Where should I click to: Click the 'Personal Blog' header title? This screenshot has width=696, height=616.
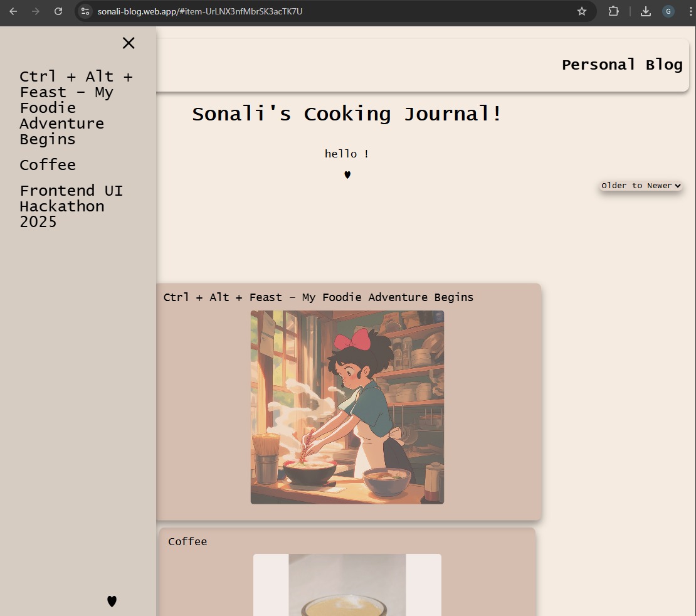tap(622, 65)
